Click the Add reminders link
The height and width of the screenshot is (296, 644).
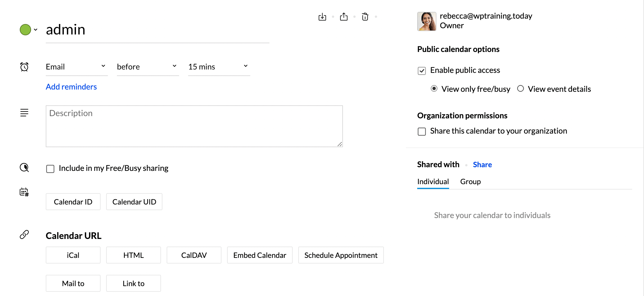(71, 87)
